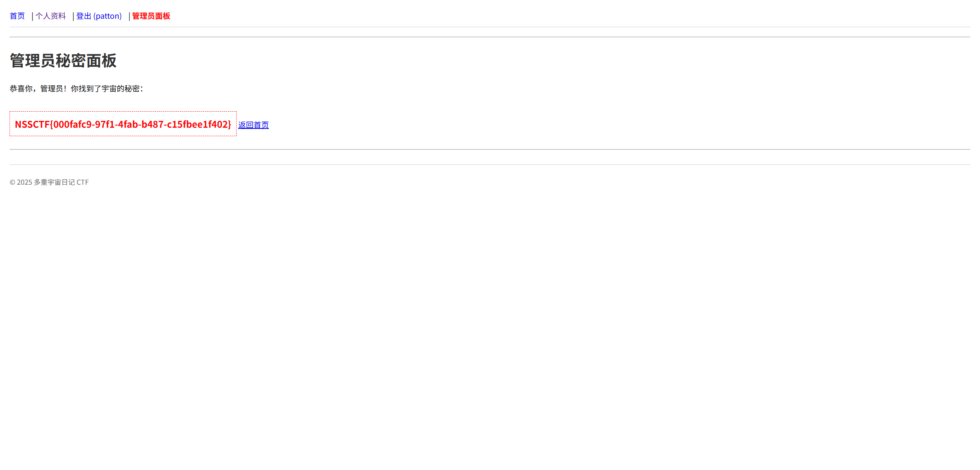Screen dimensions: 980x470
Task: Click the red NSSCTF flag text
Action: click(123, 124)
